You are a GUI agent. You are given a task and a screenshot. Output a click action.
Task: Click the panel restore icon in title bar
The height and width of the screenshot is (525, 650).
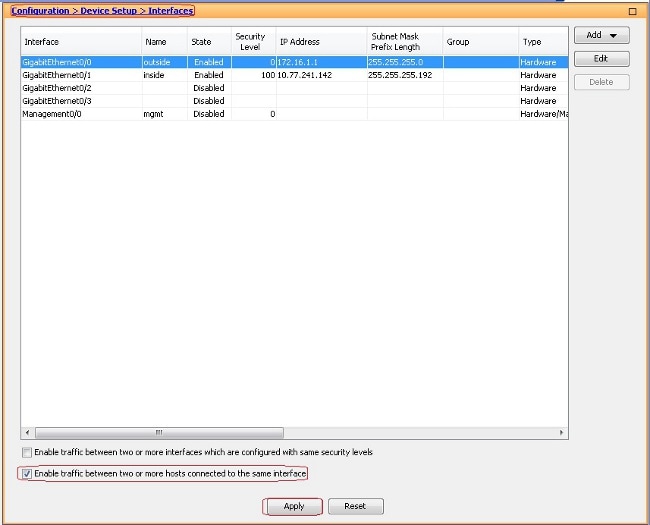[632, 10]
